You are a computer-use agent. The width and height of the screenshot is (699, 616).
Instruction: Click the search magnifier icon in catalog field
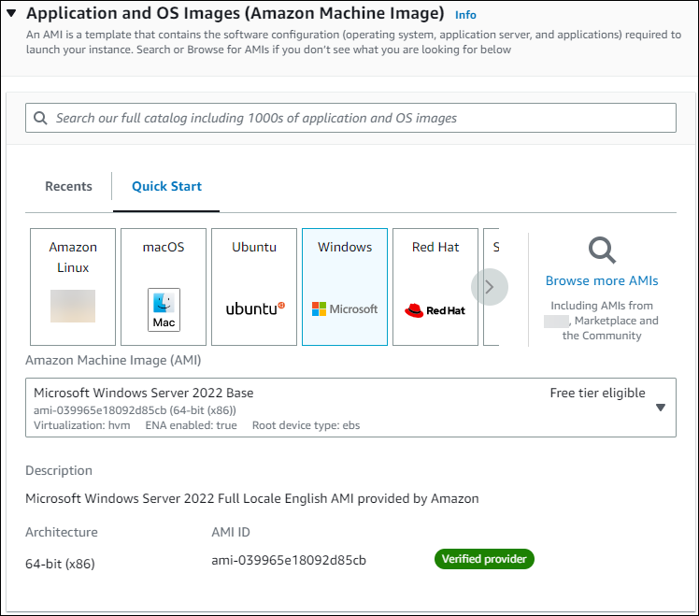40,119
